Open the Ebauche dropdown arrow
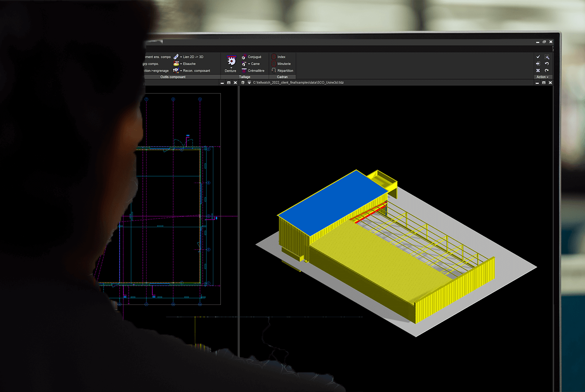 pos(181,64)
